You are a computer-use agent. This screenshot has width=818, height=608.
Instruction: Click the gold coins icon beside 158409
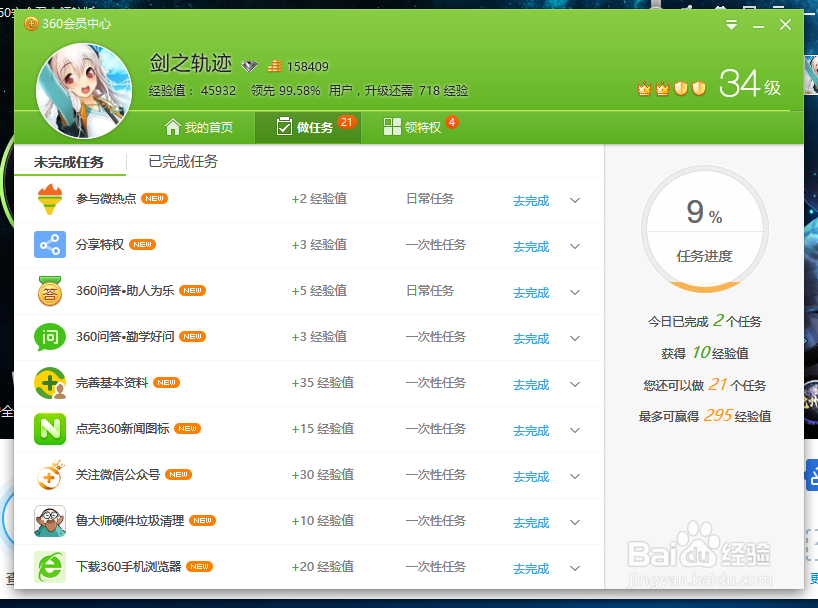tap(274, 66)
